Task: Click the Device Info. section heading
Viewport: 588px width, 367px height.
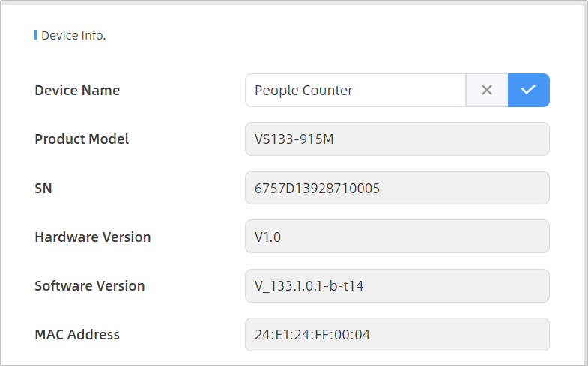Action: tap(73, 35)
